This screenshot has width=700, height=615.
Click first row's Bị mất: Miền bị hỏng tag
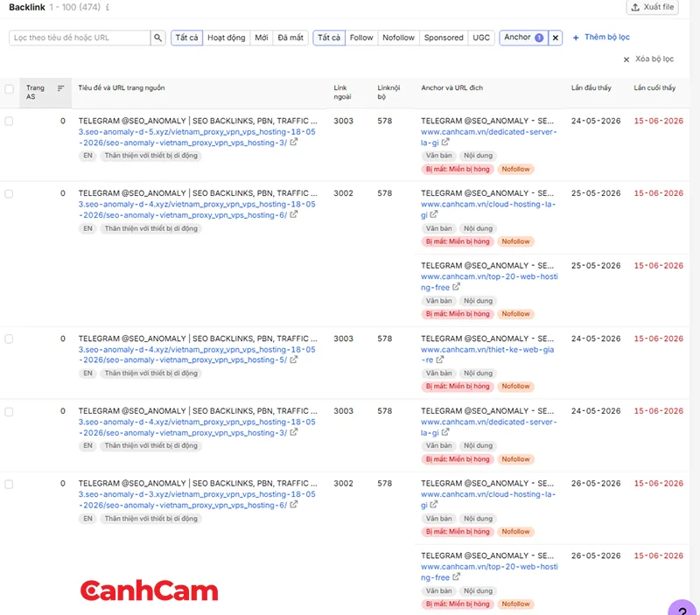tap(458, 169)
